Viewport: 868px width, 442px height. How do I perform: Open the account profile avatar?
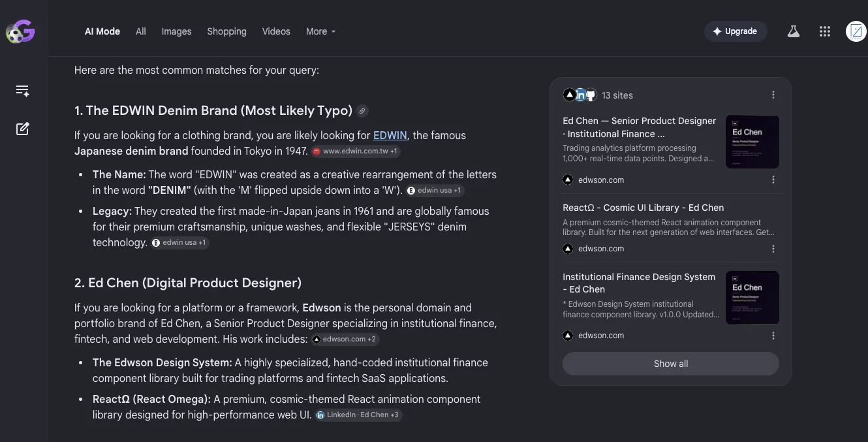856,31
